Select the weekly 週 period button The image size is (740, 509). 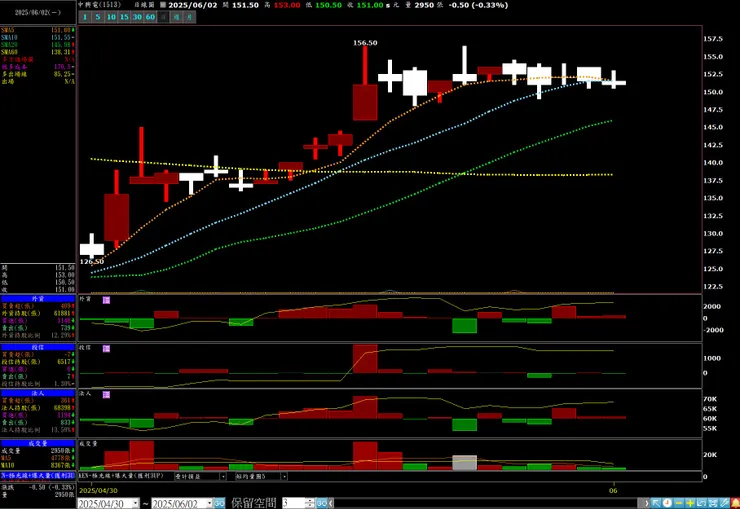tap(176, 17)
